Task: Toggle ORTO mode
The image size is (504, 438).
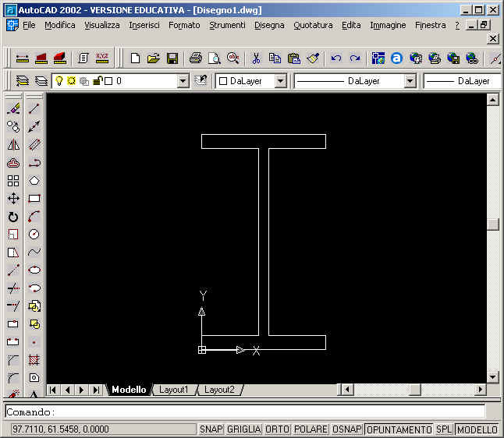Action: point(277,429)
